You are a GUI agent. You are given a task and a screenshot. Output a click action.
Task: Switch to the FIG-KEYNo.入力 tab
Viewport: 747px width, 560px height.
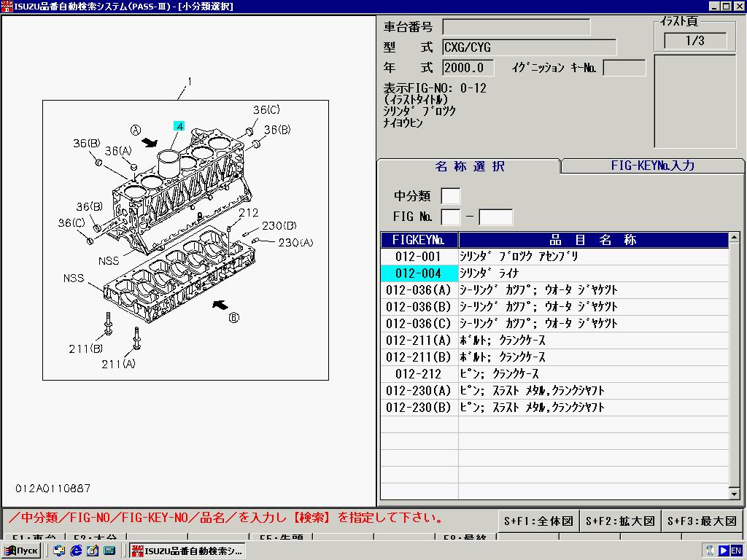(x=652, y=166)
